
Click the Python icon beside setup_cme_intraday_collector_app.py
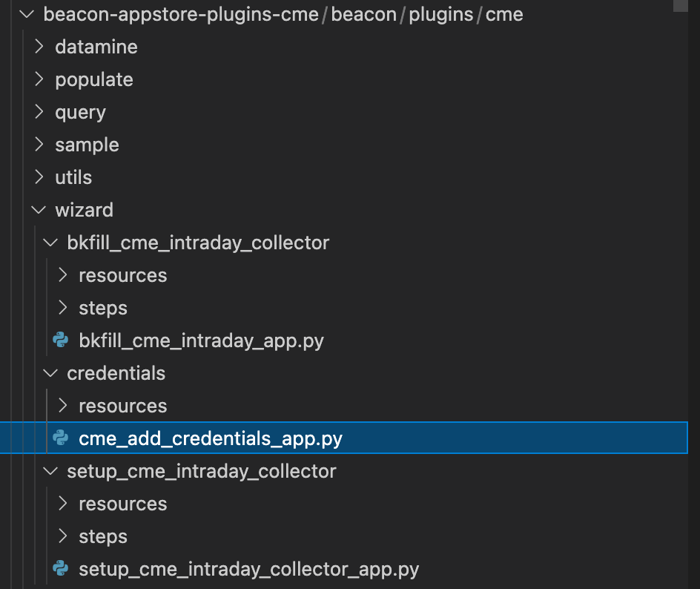(x=61, y=568)
